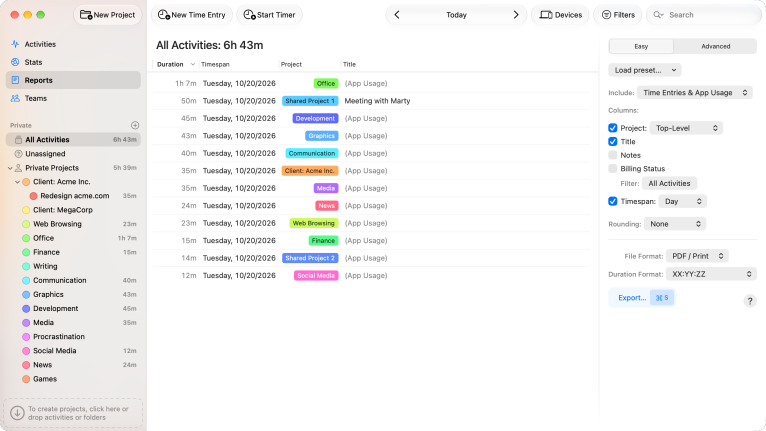
Task: Select the Finance project in the sidebar
Action: tap(73, 252)
